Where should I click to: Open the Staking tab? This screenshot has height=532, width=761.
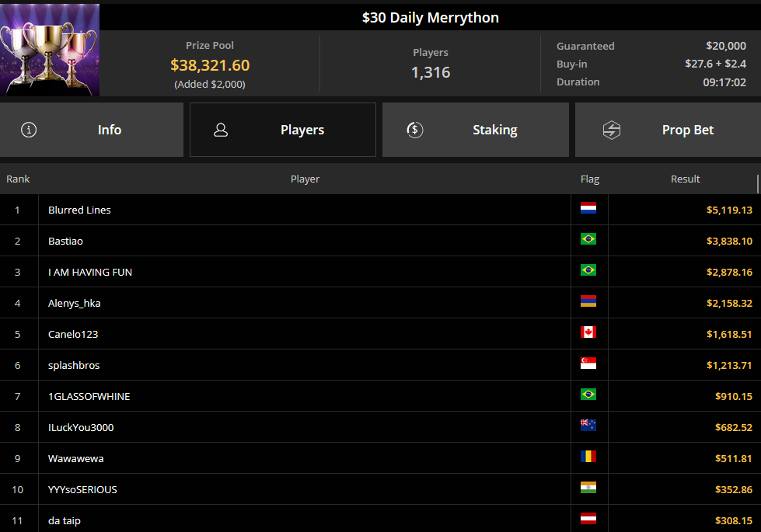pos(476,130)
